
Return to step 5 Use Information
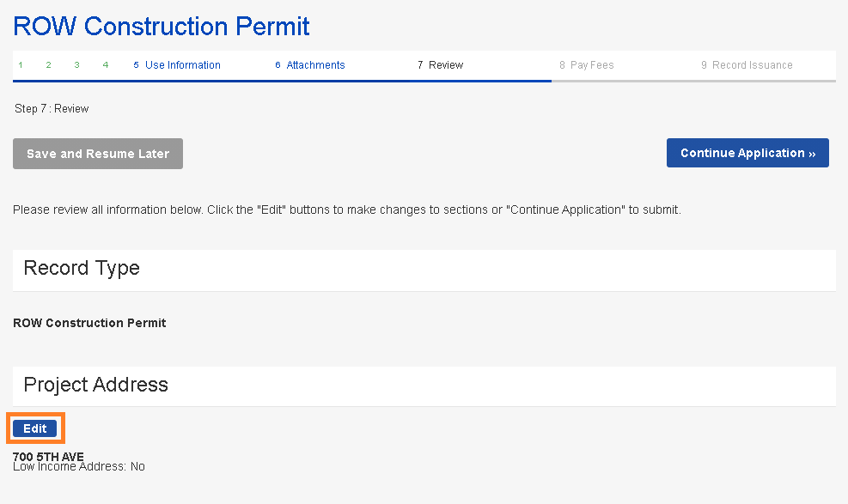click(x=177, y=65)
